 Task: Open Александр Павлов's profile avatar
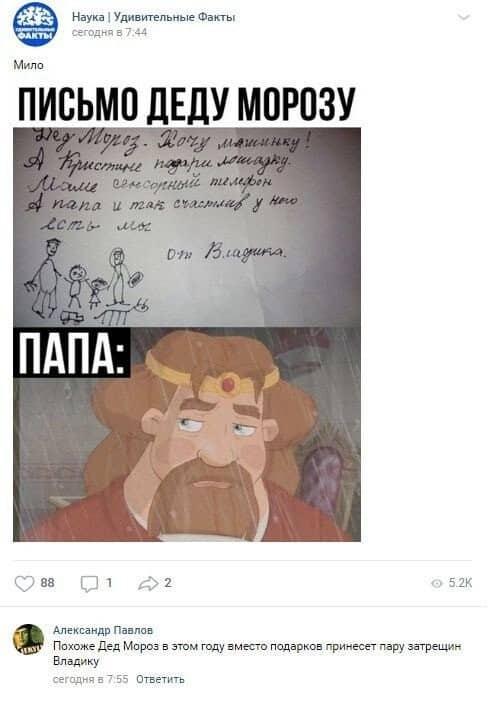pyautogui.click(x=29, y=639)
